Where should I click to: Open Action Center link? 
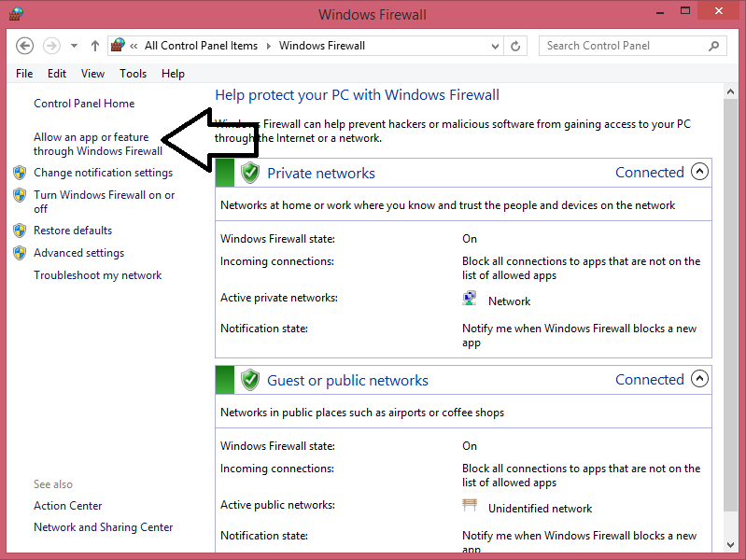click(x=67, y=506)
